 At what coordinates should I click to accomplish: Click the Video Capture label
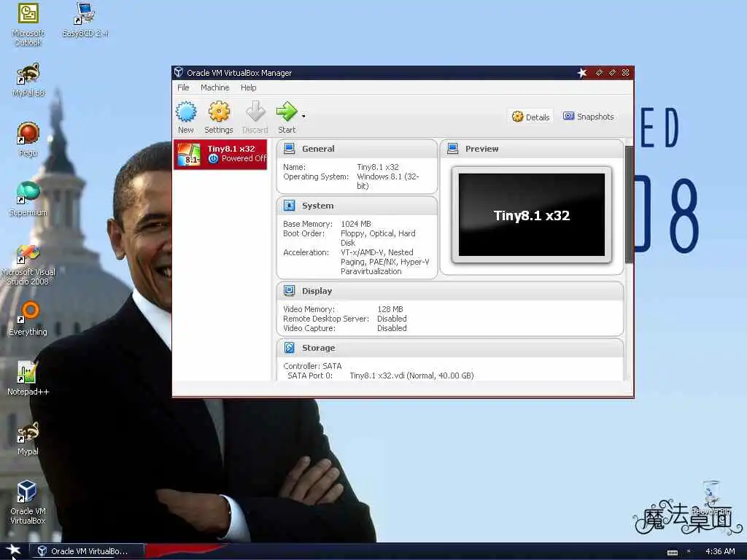(x=309, y=328)
